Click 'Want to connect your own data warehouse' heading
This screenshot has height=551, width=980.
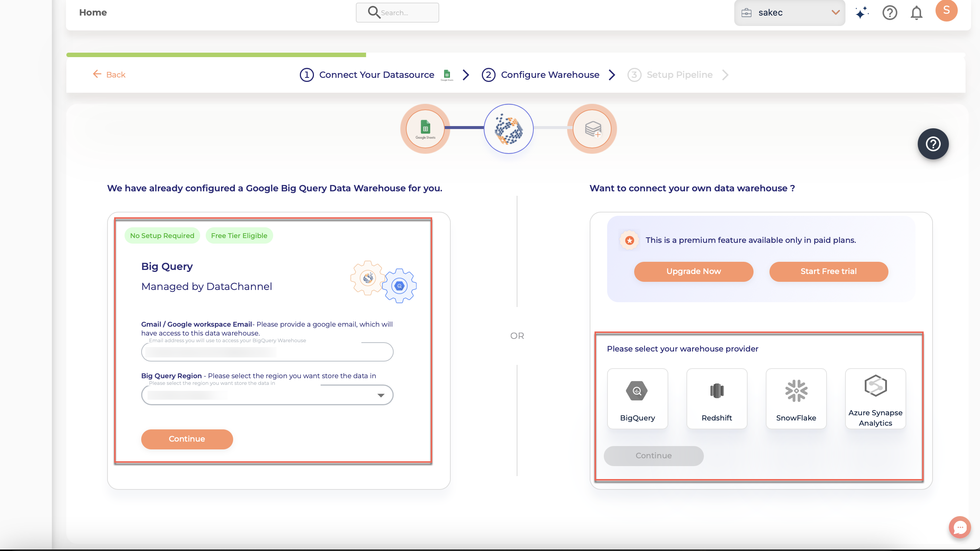pyautogui.click(x=692, y=188)
